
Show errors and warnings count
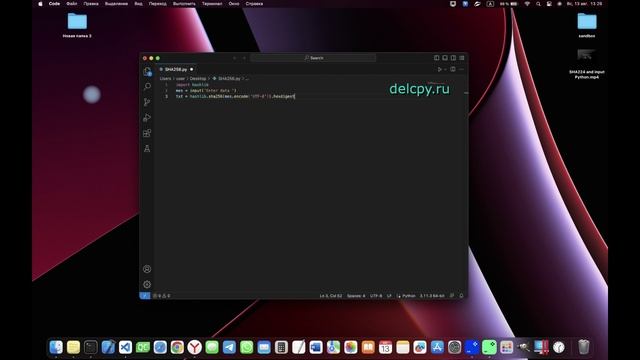pos(162,296)
